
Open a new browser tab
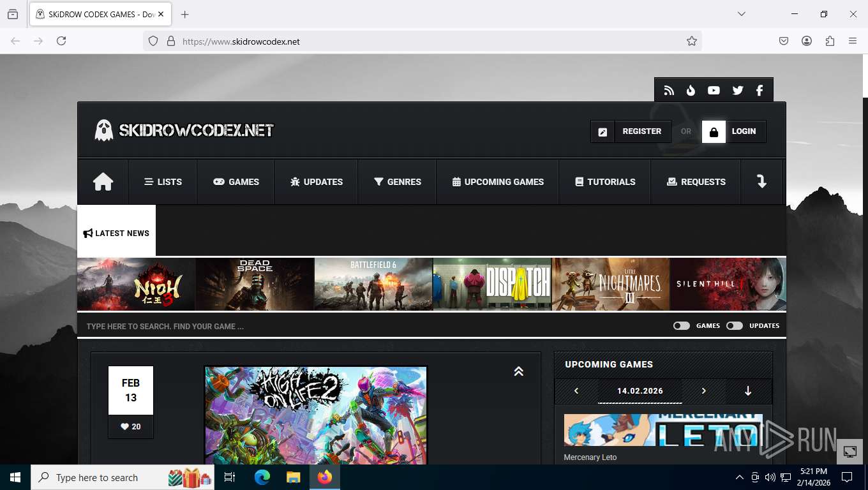[x=185, y=14]
